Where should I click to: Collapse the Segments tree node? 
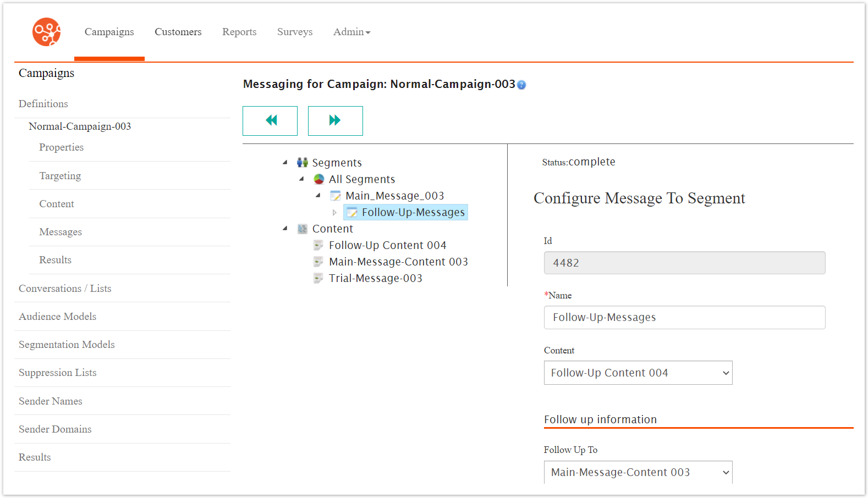285,163
